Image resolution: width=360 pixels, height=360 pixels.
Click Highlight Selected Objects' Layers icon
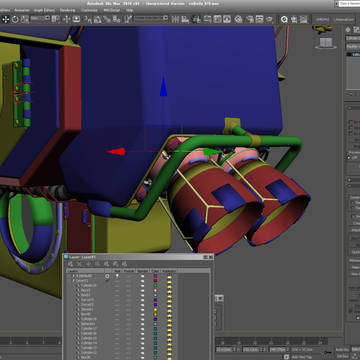pyautogui.click(x=106, y=264)
